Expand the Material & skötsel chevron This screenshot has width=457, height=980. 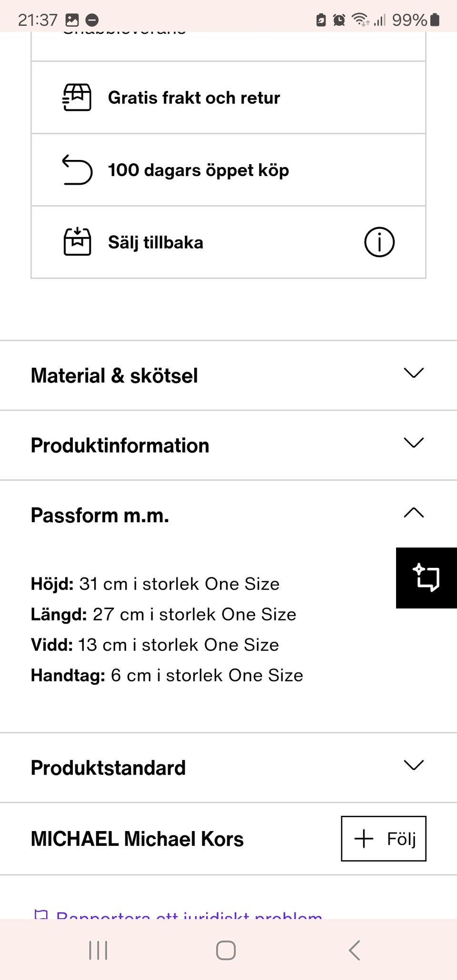[x=413, y=373]
